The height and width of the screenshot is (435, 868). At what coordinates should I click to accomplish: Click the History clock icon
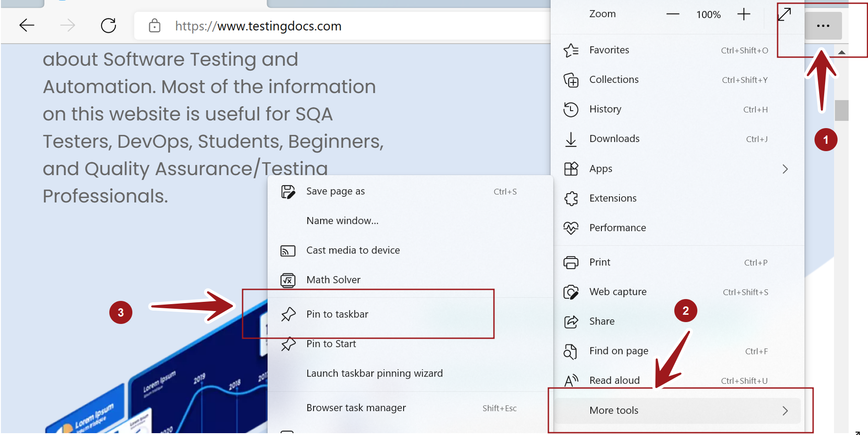pos(571,109)
